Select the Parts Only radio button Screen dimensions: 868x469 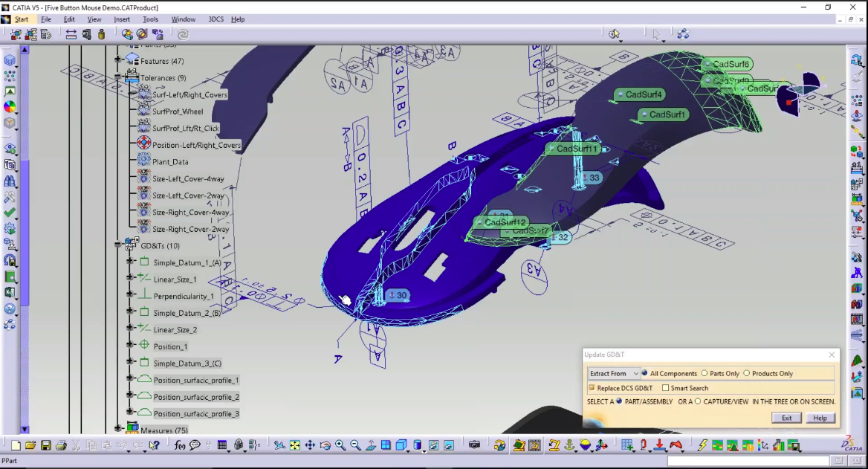[705, 372]
